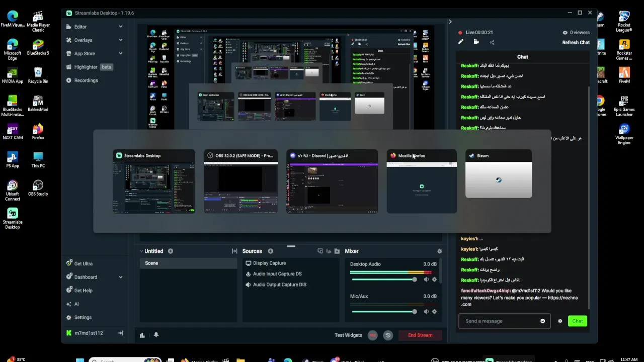Open Firefox desktop shortcut
Image resolution: width=644 pixels, height=362 pixels.
[38, 131]
